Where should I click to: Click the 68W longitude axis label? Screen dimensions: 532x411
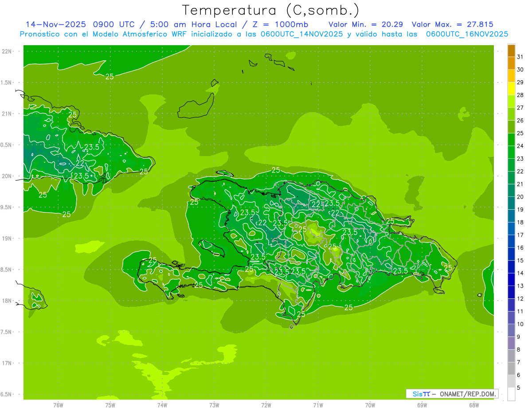474,405
